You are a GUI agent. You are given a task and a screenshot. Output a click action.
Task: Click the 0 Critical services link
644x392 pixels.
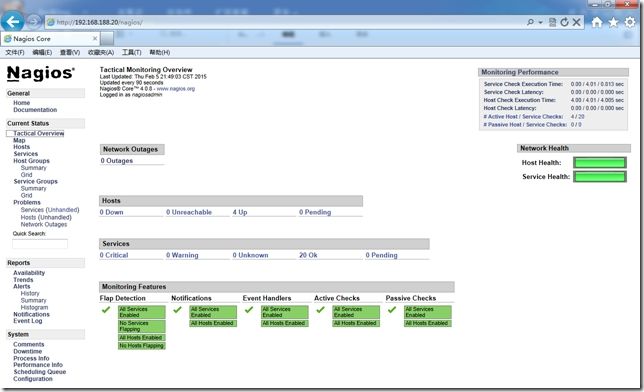(114, 255)
